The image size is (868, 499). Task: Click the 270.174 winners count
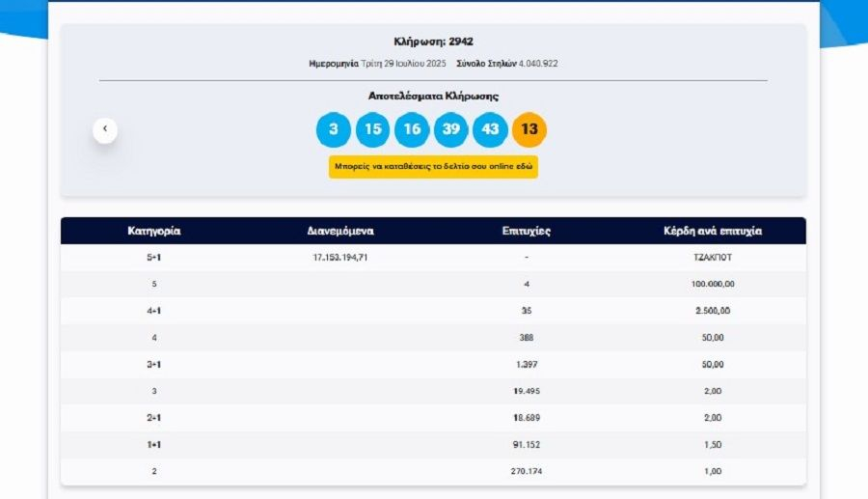[x=527, y=471]
